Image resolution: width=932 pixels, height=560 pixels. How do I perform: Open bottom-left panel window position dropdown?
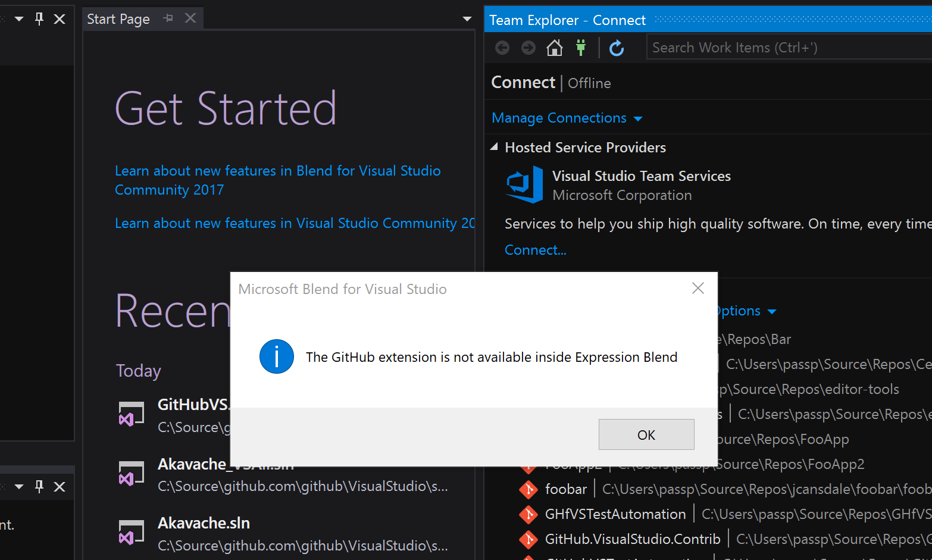(19, 487)
